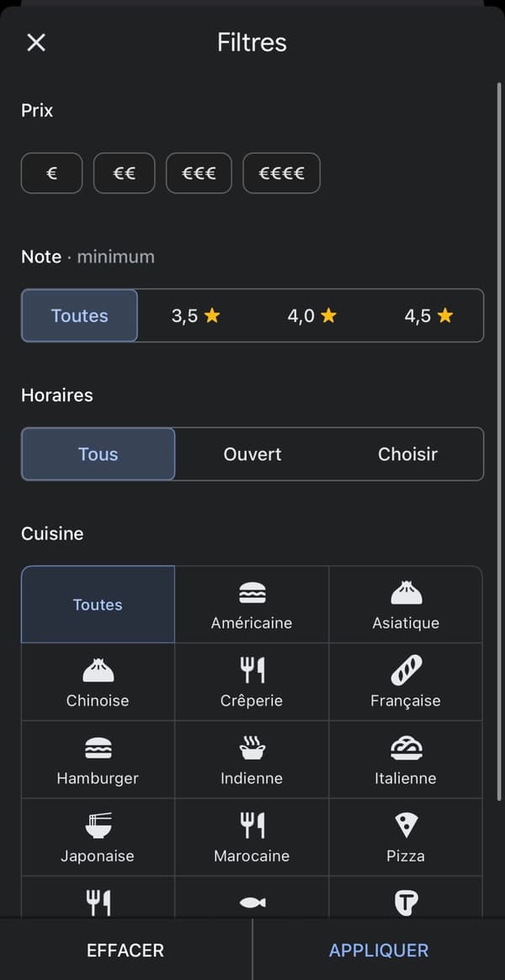This screenshot has width=505, height=980.
Task: Tap the fish icon in the bottom cuisine row
Action: pos(252,902)
